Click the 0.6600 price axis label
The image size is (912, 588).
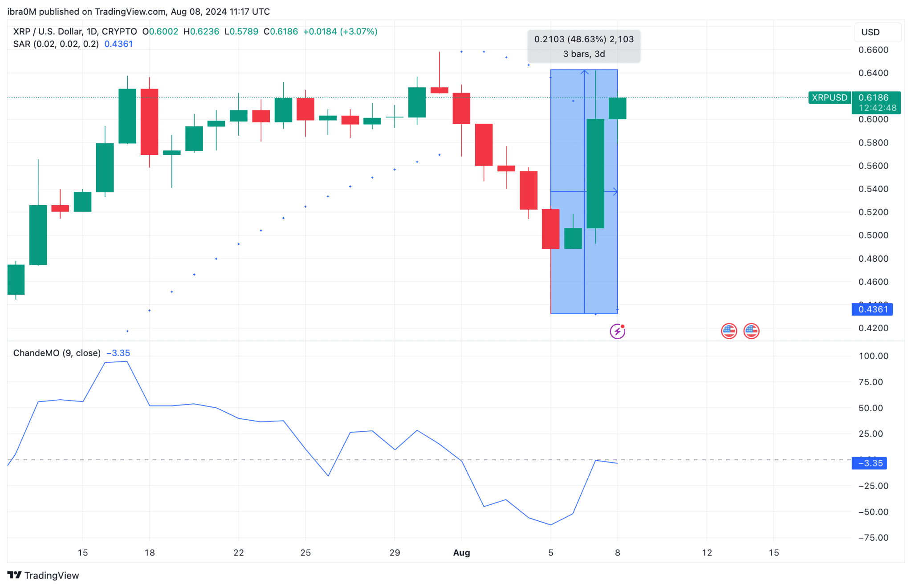tap(873, 50)
